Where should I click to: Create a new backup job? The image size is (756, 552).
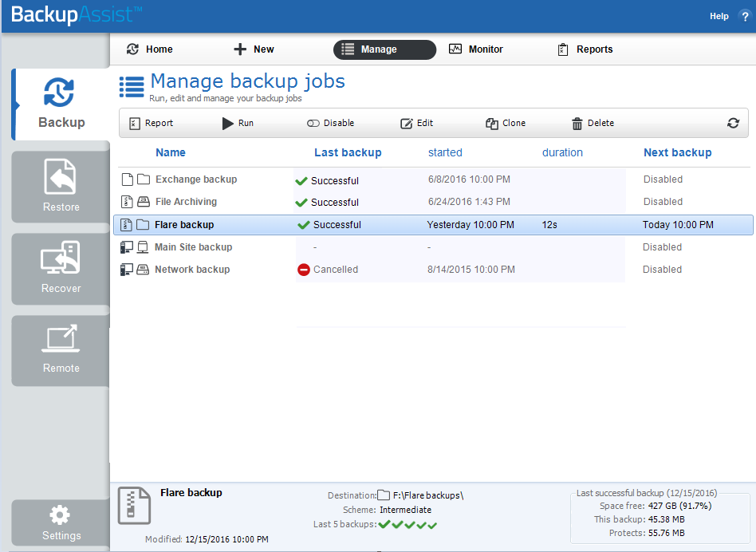coord(253,49)
